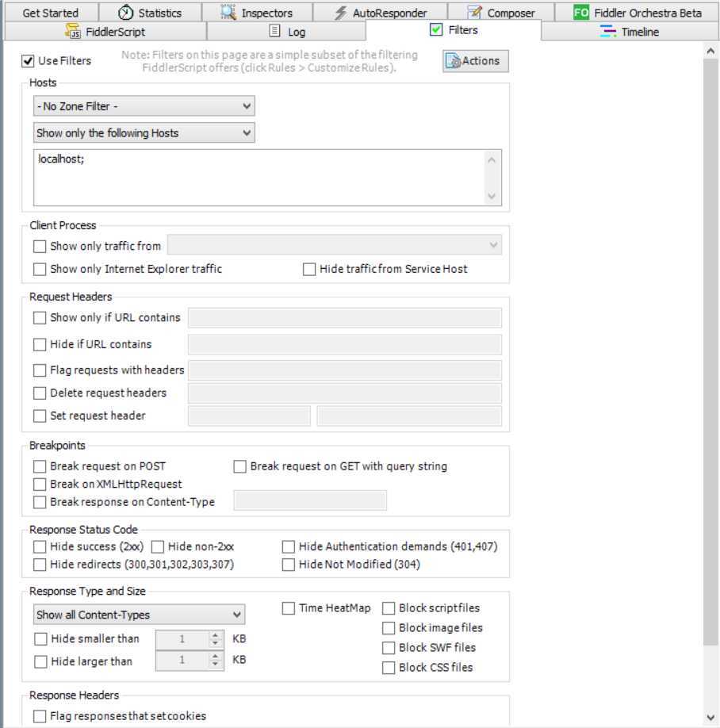Go to Fiddler Orchestra Beta tab

(637, 13)
